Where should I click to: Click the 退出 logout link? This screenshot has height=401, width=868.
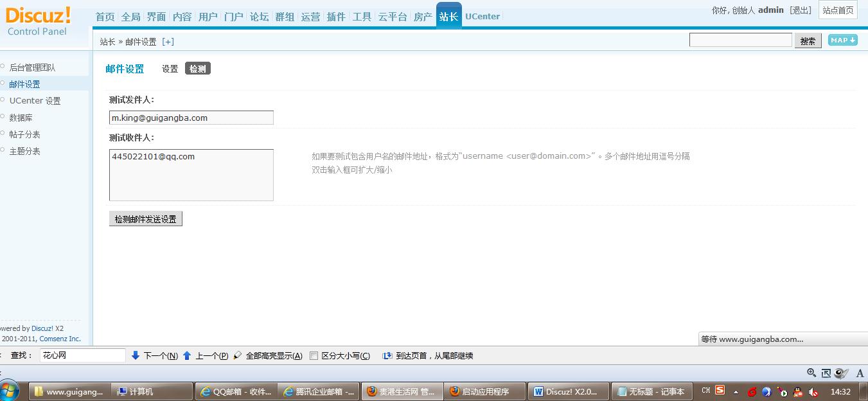pyautogui.click(x=801, y=10)
